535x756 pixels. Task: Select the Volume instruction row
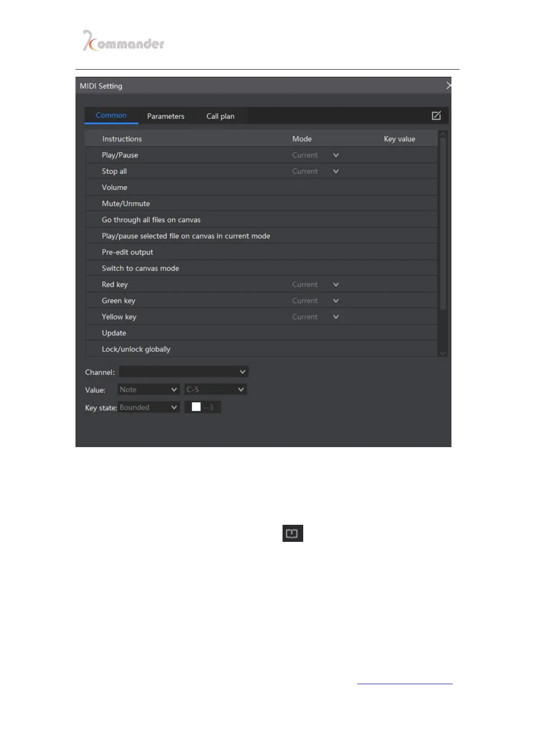[x=261, y=187]
